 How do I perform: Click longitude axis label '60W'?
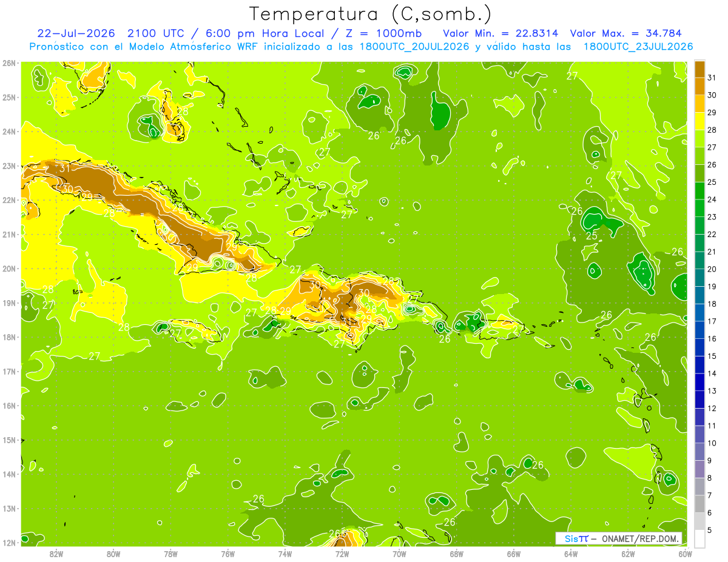coord(686,554)
